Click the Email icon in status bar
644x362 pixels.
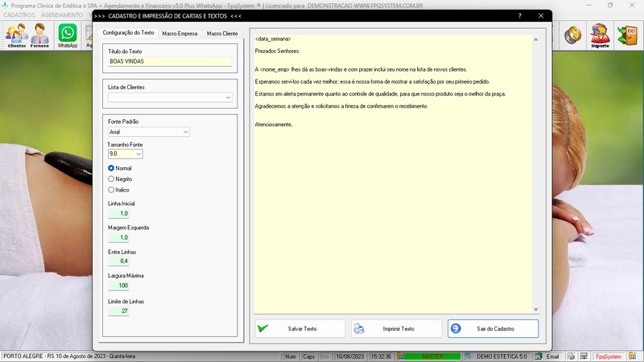pos(539,356)
